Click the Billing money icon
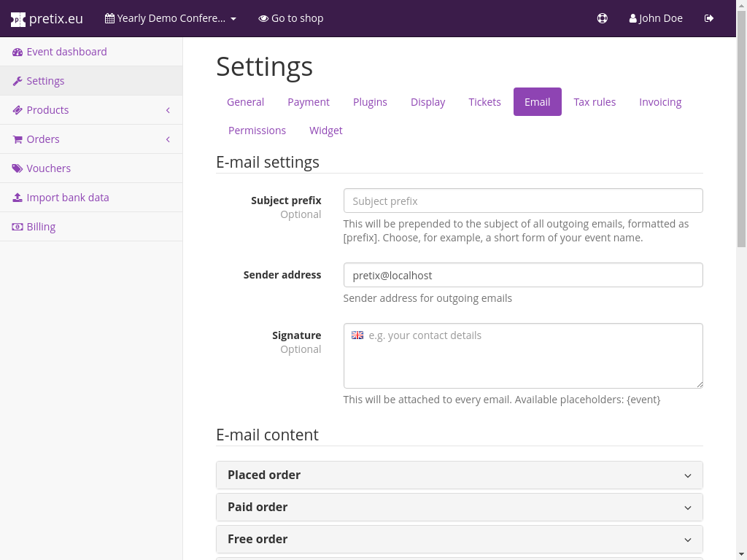747x560 pixels. pos(18,227)
